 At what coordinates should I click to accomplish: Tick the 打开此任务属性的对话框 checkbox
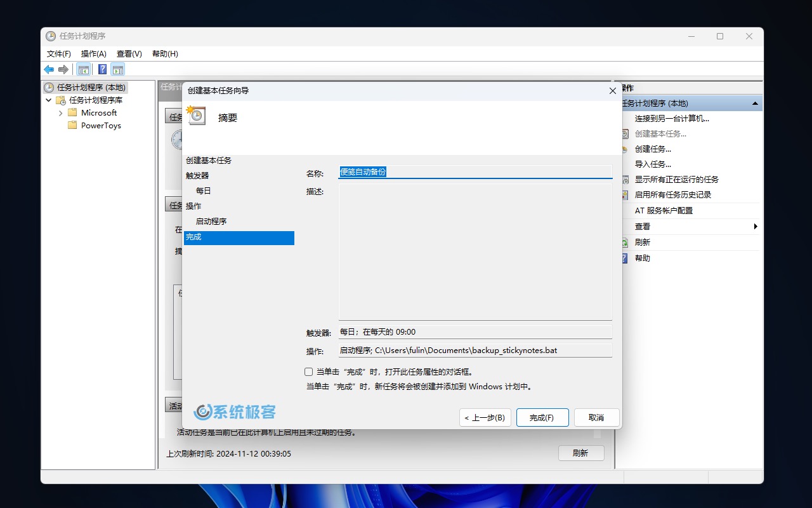pyautogui.click(x=309, y=371)
